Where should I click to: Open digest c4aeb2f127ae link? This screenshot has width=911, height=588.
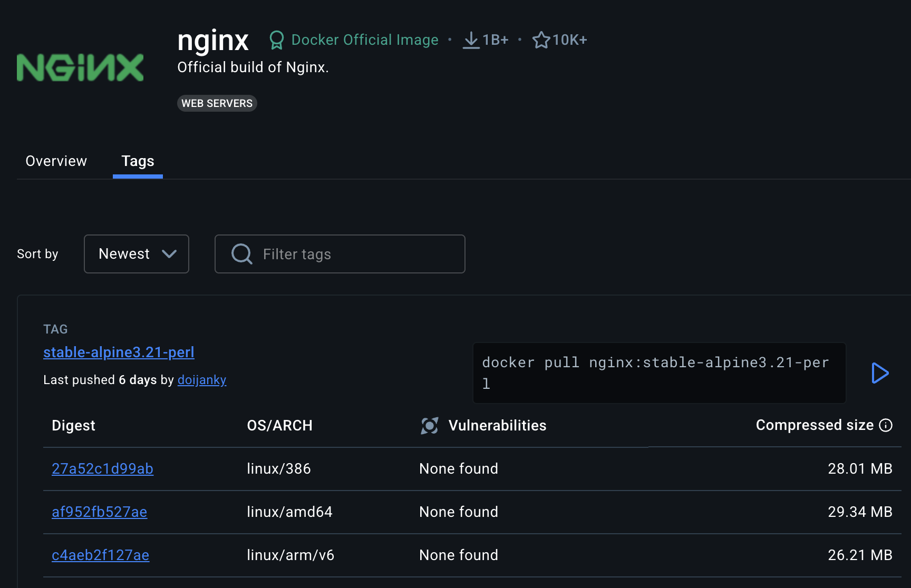point(101,555)
